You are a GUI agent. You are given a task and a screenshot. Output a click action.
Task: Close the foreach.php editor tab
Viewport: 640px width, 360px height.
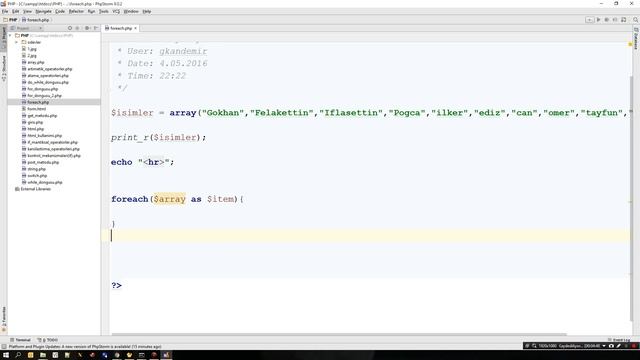click(136, 28)
